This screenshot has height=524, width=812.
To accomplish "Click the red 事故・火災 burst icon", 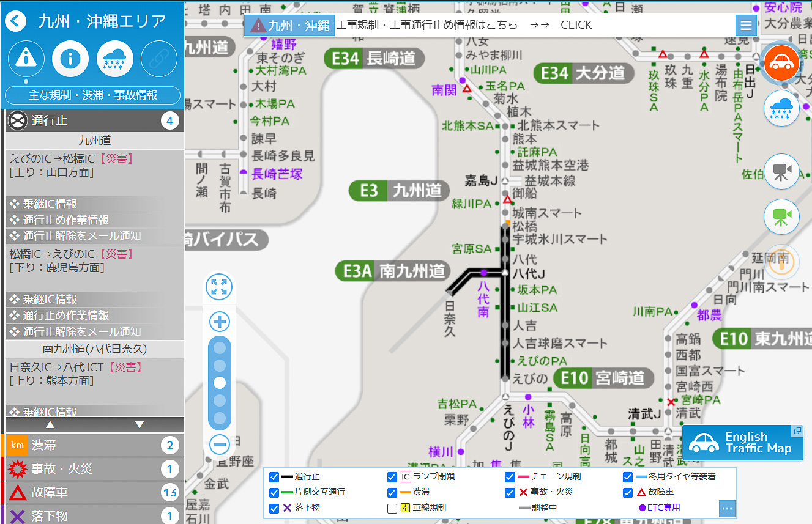I will tap(17, 469).
